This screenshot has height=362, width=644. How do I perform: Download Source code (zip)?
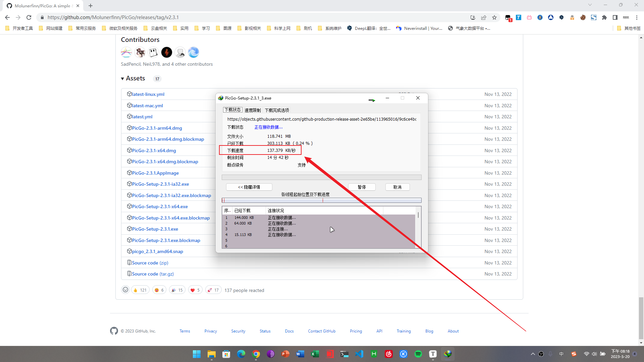(x=150, y=263)
